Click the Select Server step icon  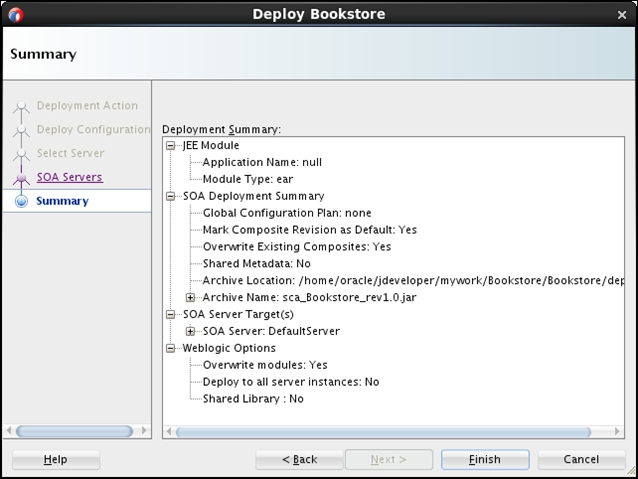coord(21,155)
